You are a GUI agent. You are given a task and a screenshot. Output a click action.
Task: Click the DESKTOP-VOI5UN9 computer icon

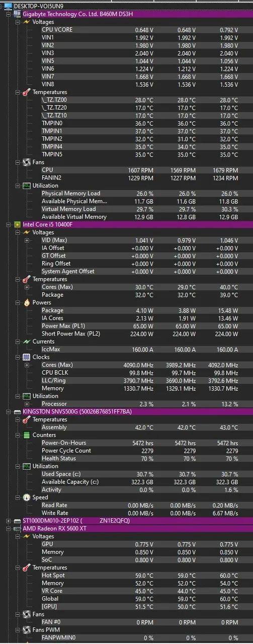coord(8,6)
